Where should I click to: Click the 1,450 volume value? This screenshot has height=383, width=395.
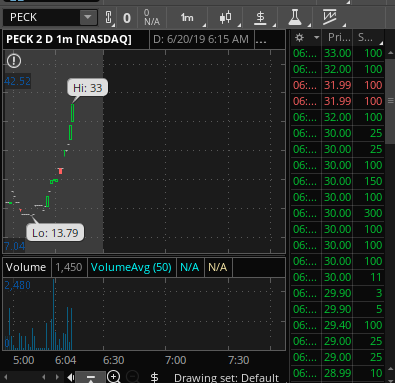tap(69, 267)
